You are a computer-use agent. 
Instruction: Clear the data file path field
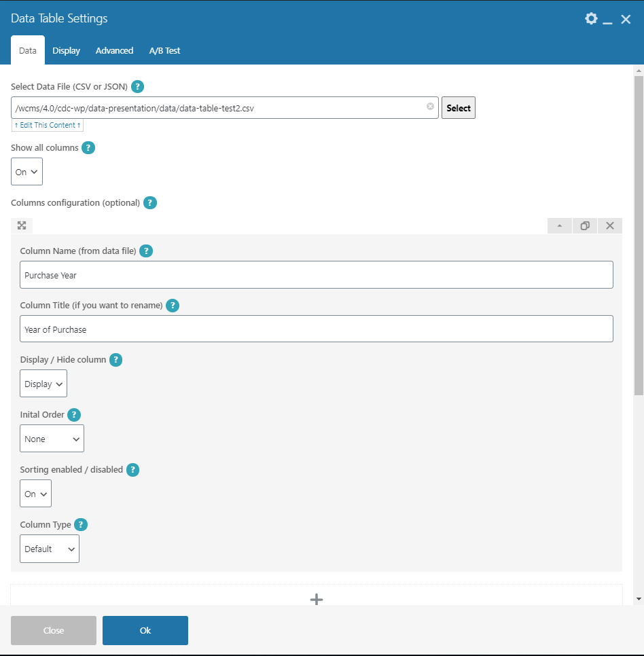(430, 107)
